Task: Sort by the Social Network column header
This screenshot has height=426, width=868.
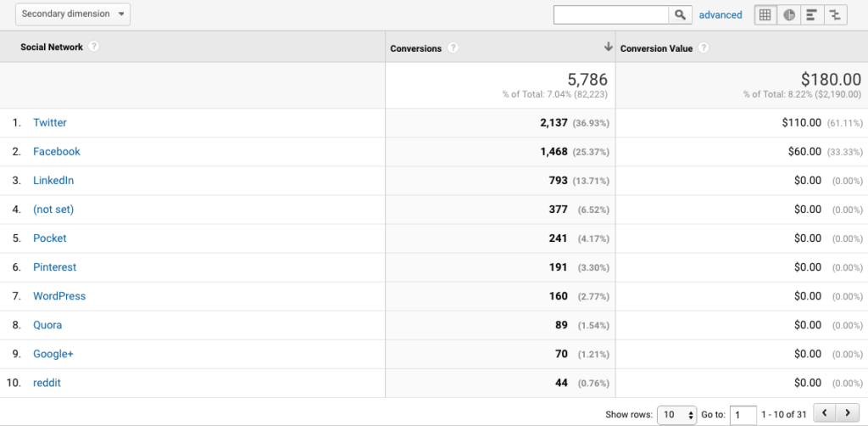Action: coord(52,47)
